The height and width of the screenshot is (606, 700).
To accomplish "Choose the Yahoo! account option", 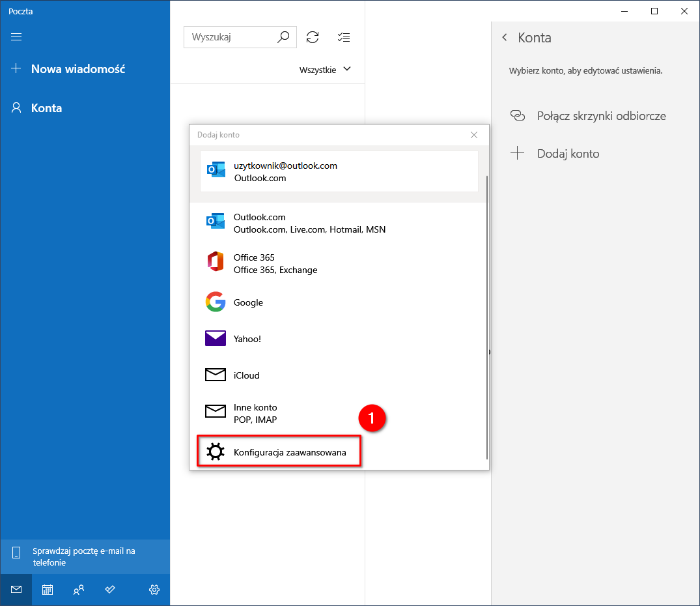I will 338,338.
